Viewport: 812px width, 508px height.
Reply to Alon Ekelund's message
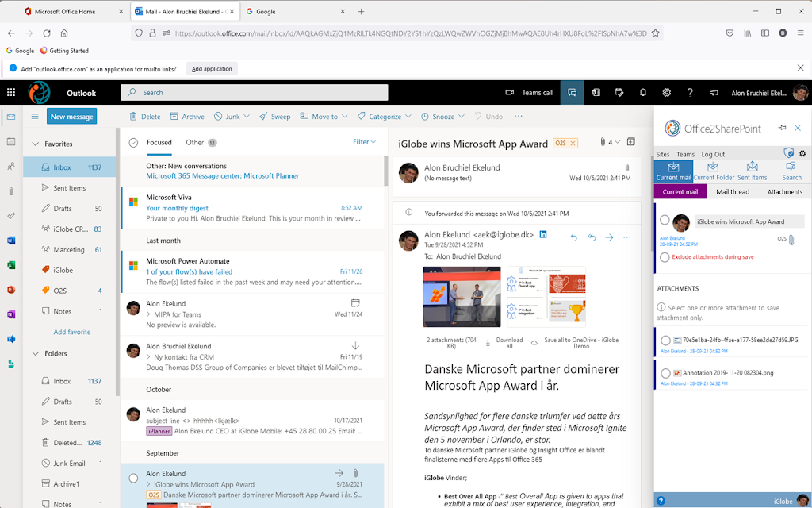pyautogui.click(x=574, y=237)
